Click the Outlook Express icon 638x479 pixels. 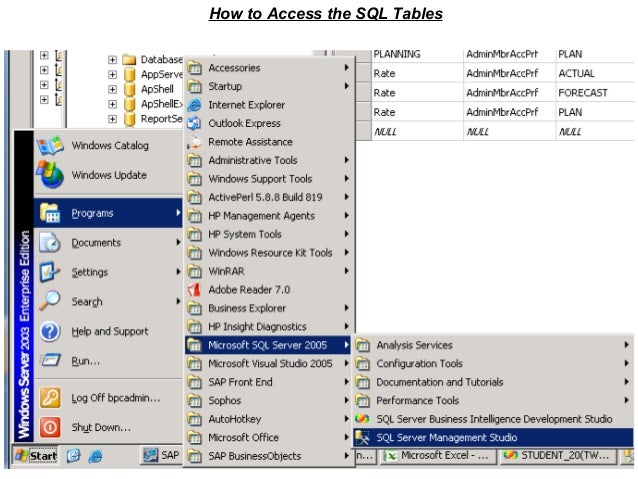pyautogui.click(x=194, y=123)
